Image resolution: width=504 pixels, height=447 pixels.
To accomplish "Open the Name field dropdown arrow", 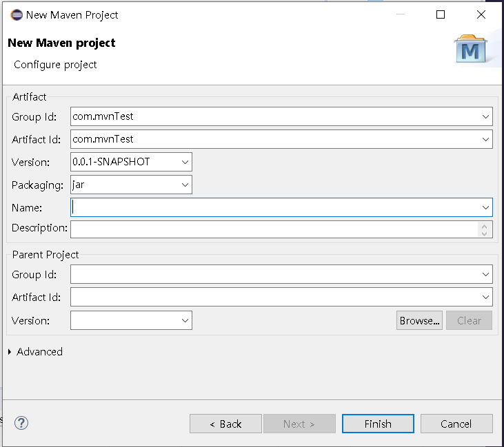I will [485, 207].
